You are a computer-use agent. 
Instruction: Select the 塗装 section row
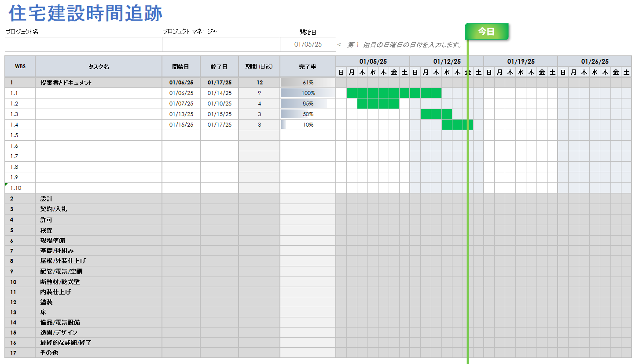318,302
